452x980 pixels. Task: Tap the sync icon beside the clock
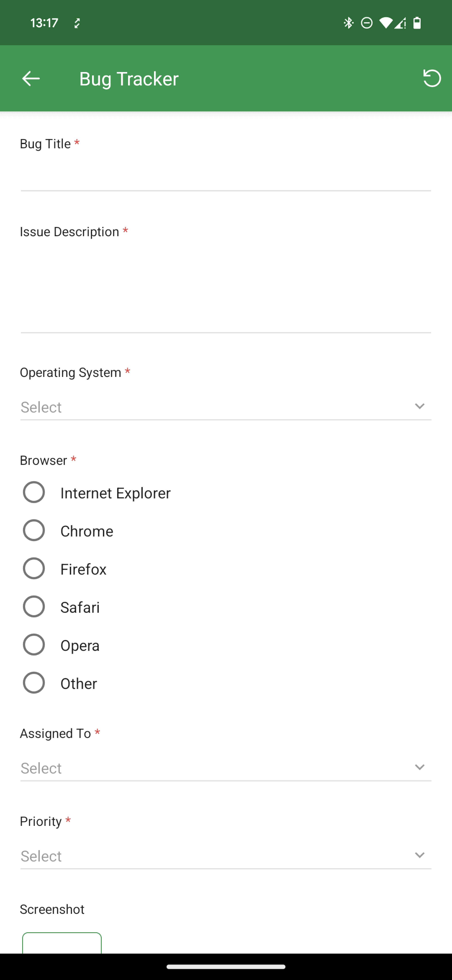click(x=77, y=23)
